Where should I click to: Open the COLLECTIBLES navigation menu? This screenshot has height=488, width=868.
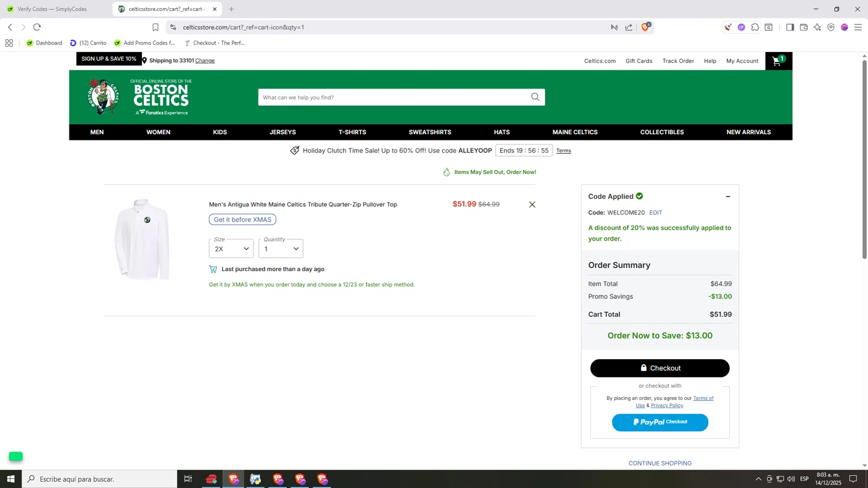tap(662, 132)
